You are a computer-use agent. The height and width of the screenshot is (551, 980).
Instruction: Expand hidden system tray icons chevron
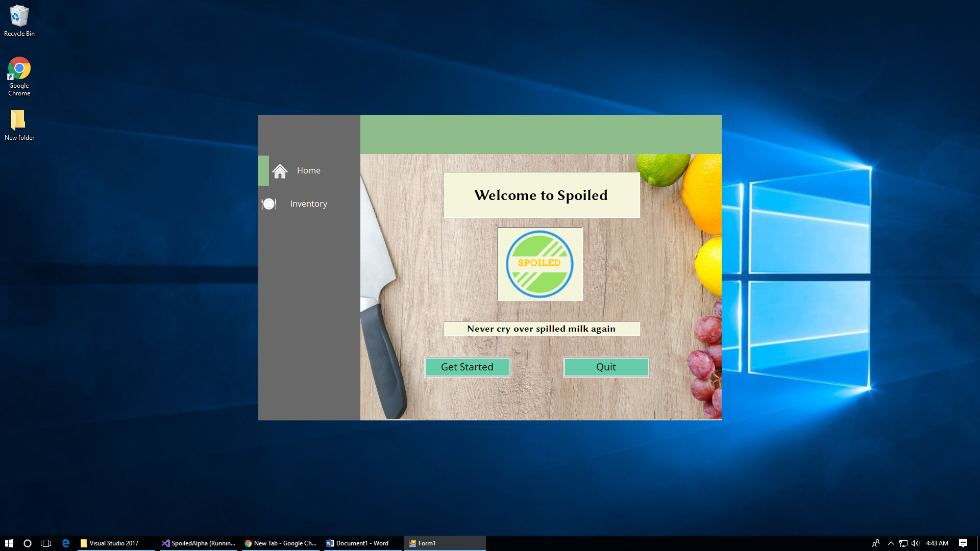891,543
